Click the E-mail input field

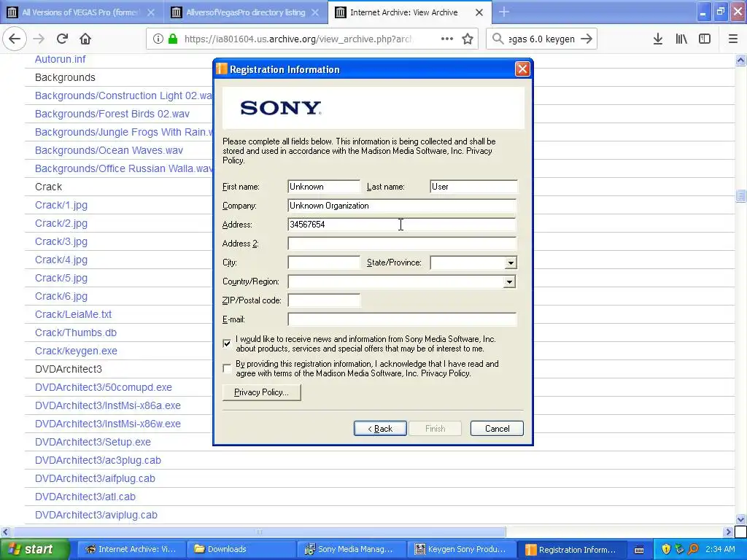click(402, 319)
